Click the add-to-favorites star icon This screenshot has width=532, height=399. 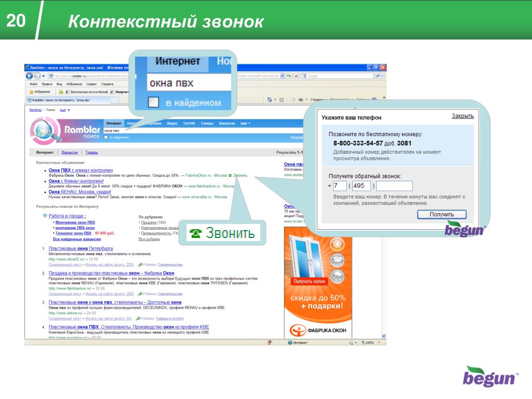pyautogui.click(x=61, y=92)
